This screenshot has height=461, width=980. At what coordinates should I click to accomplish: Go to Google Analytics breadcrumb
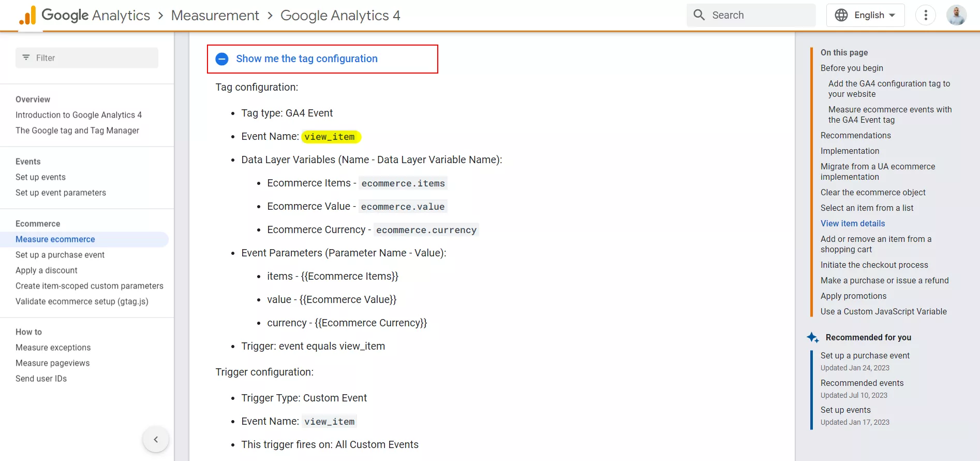point(96,16)
